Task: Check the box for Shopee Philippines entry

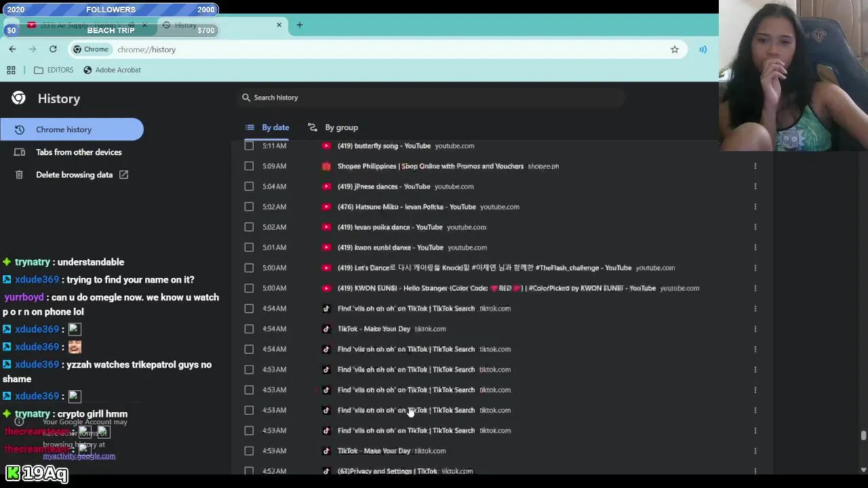Action: [x=249, y=166]
